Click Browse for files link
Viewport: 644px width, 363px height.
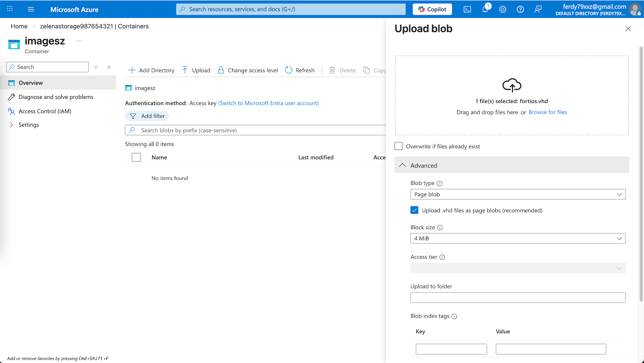547,112
